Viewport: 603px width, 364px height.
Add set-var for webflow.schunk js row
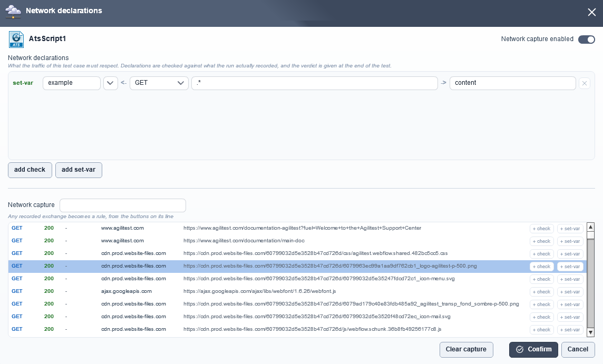(570, 330)
